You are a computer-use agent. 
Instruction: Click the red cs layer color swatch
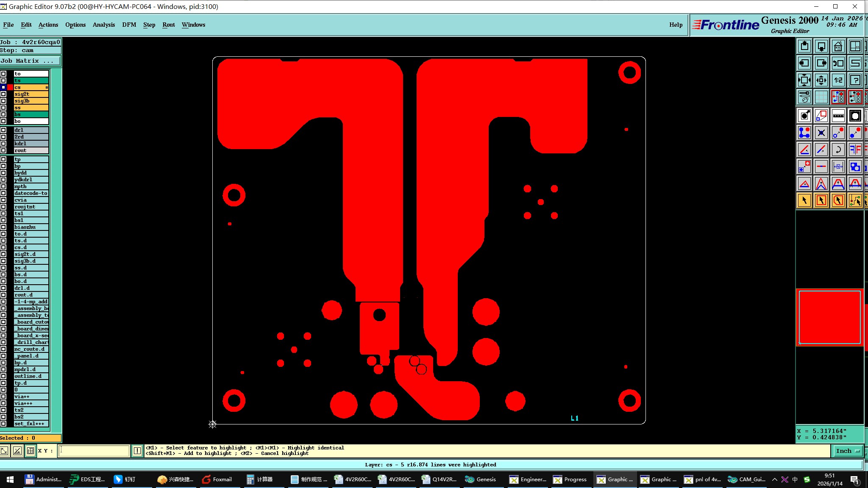tap(10, 87)
